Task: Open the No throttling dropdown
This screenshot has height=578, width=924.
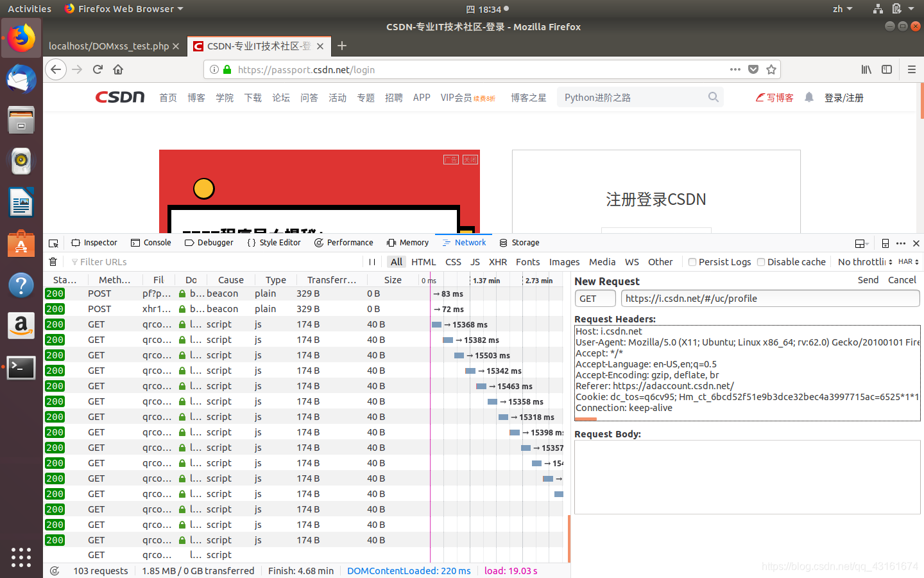Action: [x=865, y=261]
